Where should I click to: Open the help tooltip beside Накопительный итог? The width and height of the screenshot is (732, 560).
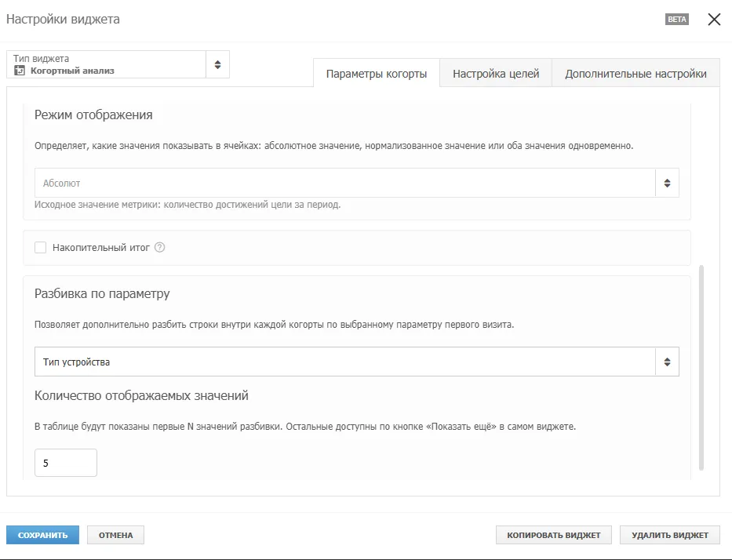pyautogui.click(x=159, y=247)
